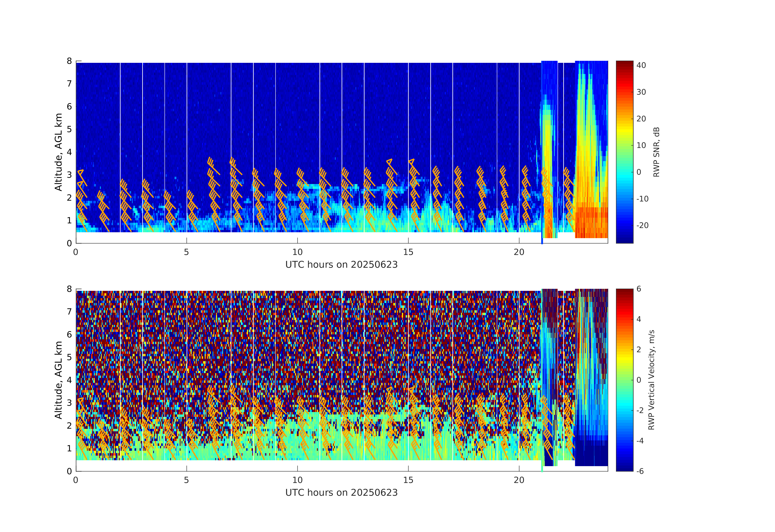Click the -20 tick on SNR colorbar
This screenshot has height=532, width=775.
(x=642, y=226)
